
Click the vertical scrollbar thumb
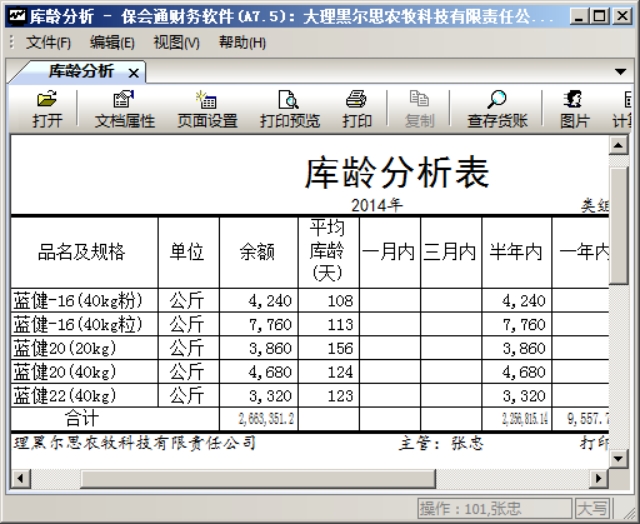click(x=618, y=226)
